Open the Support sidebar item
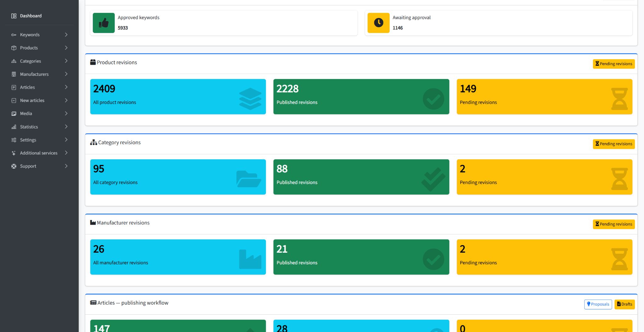This screenshot has height=332, width=644. tap(39, 166)
